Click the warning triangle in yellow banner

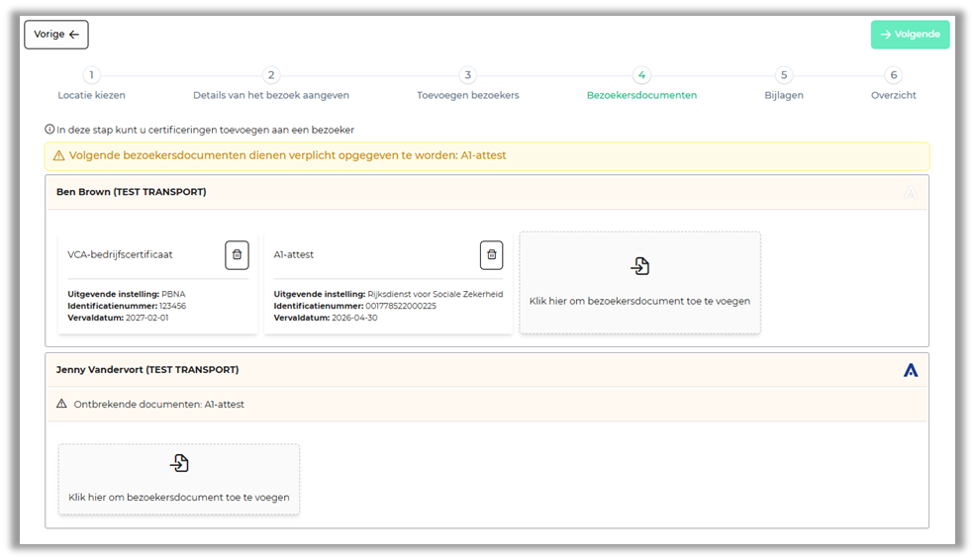[58, 156]
